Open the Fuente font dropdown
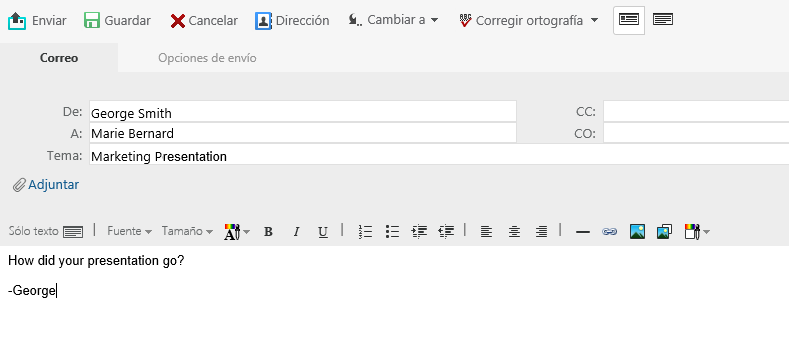789x362 pixels. coord(129,231)
